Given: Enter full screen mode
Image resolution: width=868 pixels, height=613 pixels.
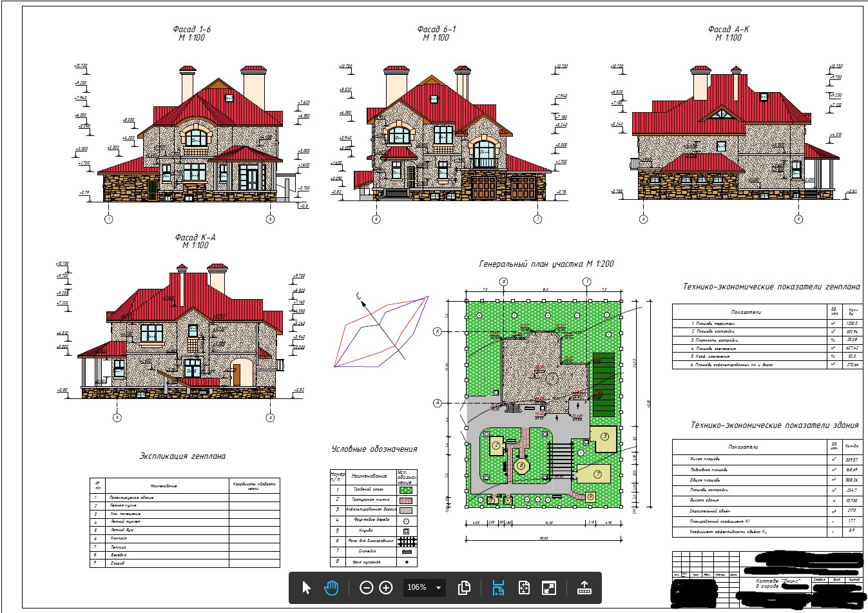Looking at the screenshot, I should pyautogui.click(x=549, y=587).
